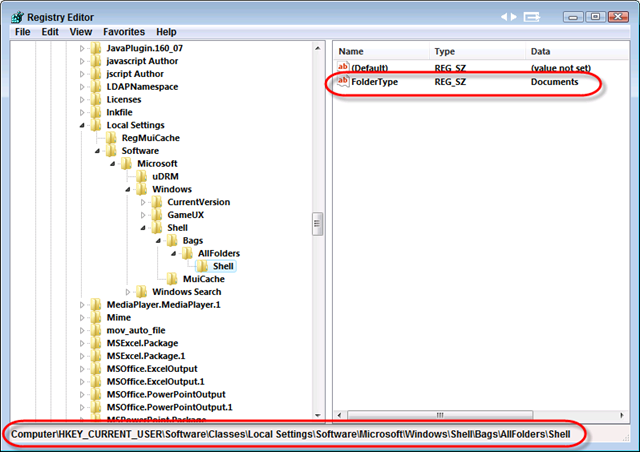This screenshot has height=452, width=640.
Task: Click the Mime folder icon
Action: click(x=96, y=318)
